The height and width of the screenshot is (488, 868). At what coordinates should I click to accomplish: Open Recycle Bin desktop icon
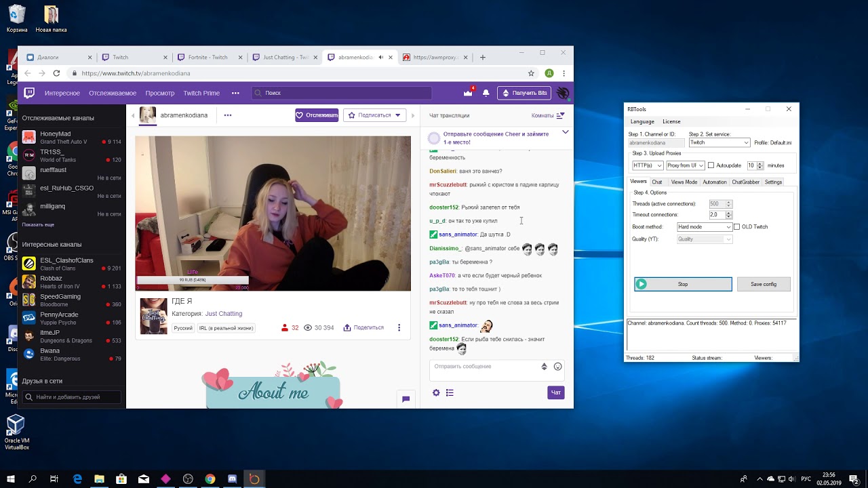tap(17, 19)
